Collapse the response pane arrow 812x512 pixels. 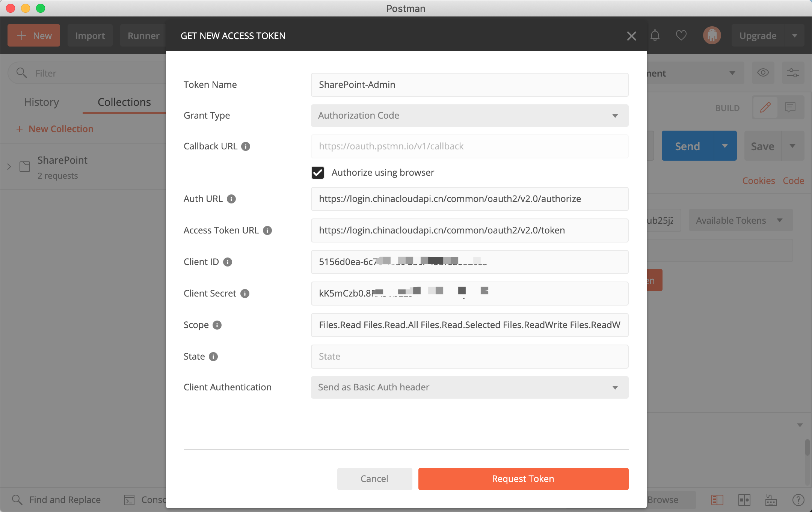click(800, 425)
